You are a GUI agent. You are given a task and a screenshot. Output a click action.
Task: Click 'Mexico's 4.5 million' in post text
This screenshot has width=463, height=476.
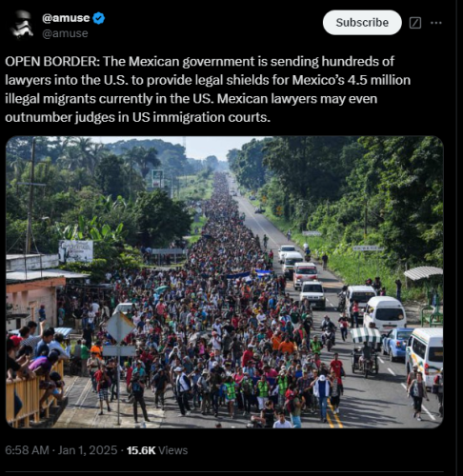click(352, 80)
